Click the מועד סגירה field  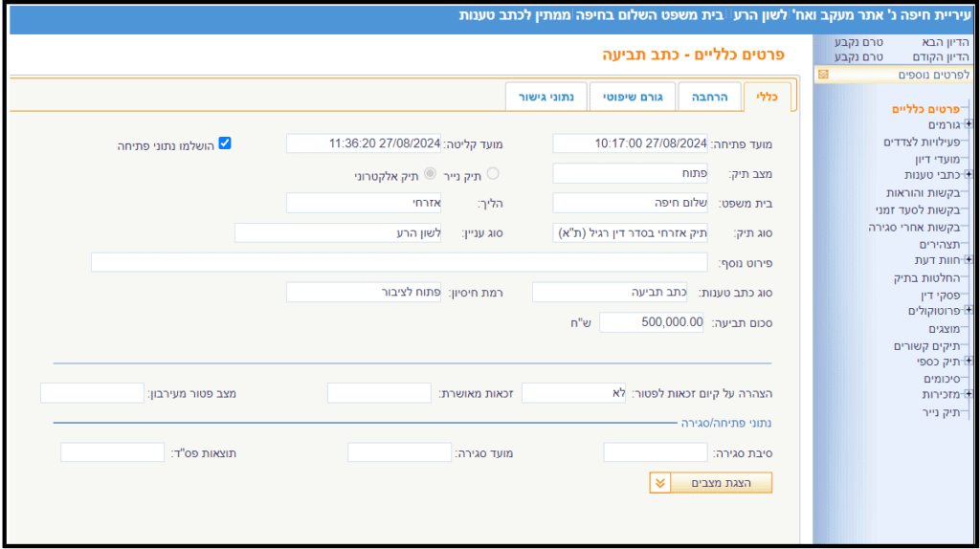399,452
